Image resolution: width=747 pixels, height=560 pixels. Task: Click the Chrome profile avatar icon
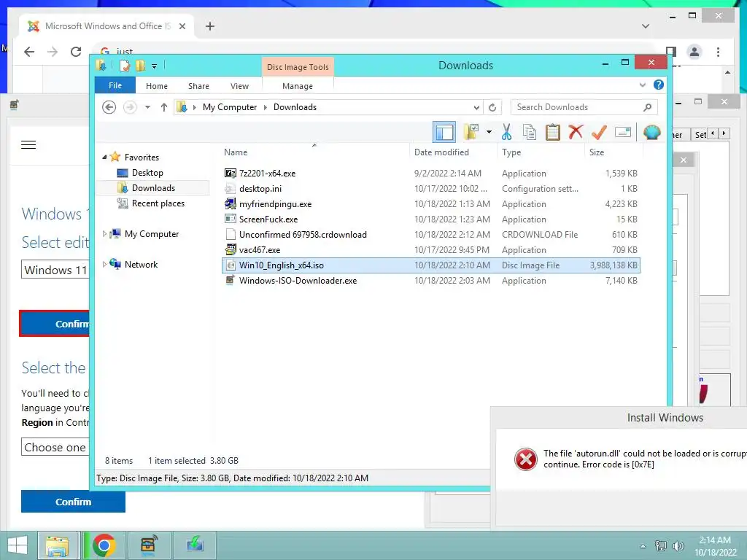694,52
